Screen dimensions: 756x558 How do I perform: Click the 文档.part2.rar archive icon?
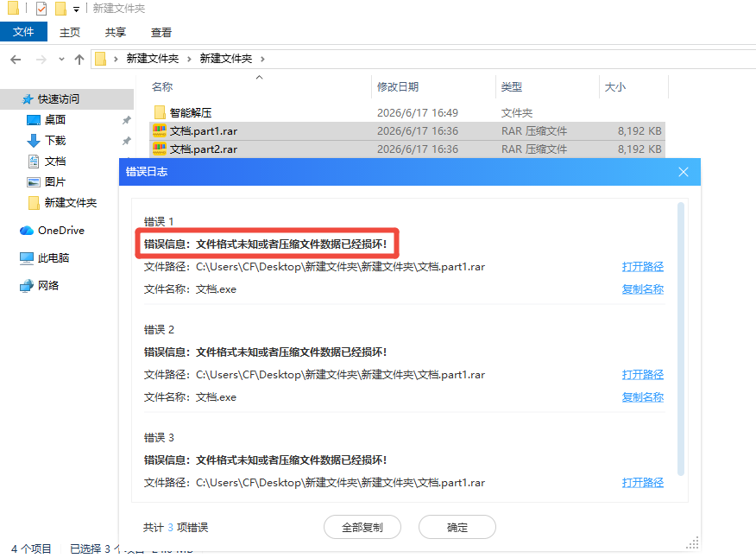click(160, 149)
